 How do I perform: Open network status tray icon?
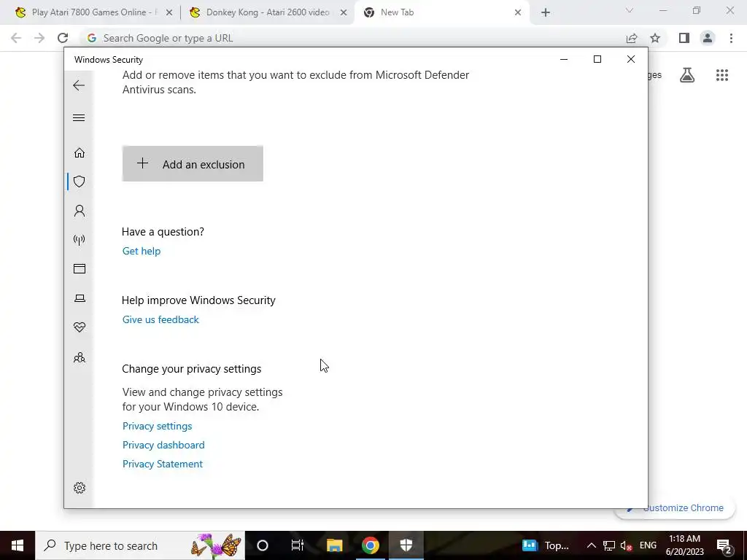click(x=609, y=545)
